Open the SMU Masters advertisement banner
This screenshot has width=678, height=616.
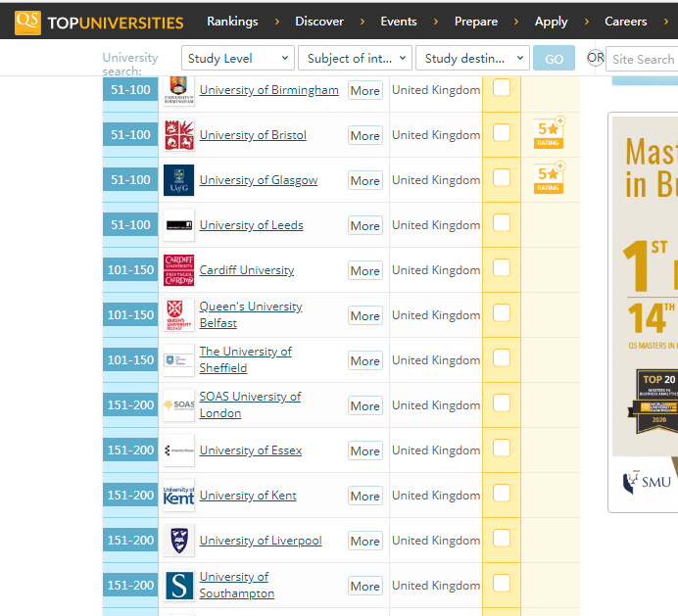[x=645, y=312]
